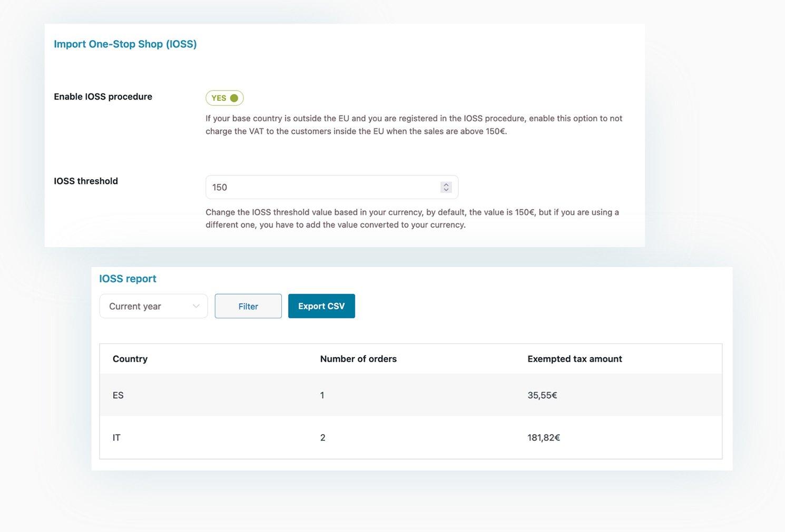785x532 pixels.
Task: Click the Export CSV button
Action: [x=321, y=306]
